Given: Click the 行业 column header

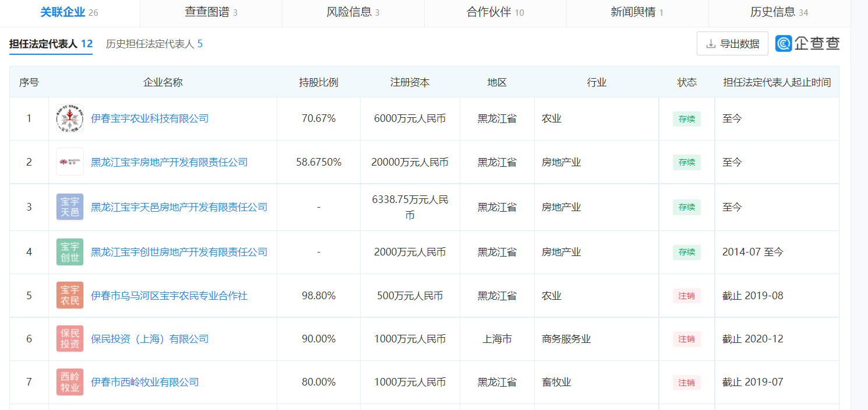Looking at the screenshot, I should [x=597, y=82].
